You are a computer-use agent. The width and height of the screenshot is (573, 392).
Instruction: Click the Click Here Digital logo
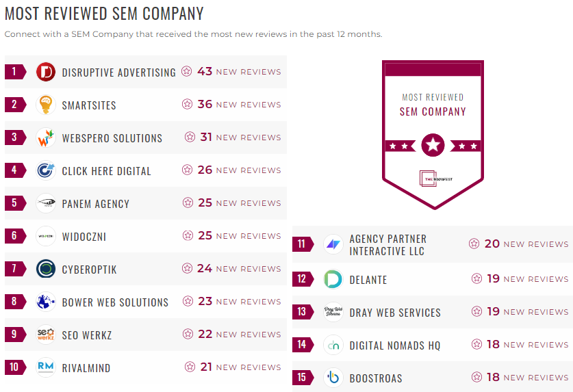[x=46, y=170]
